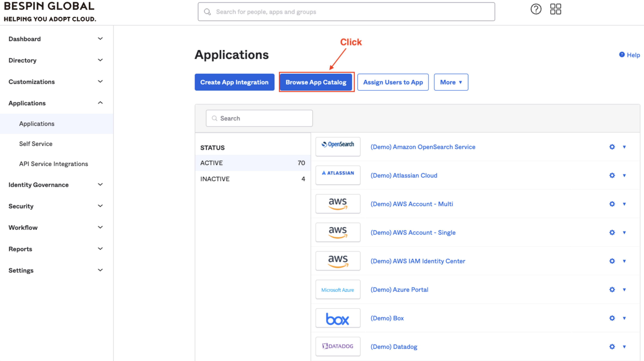Open the help question mark icon

(x=536, y=9)
